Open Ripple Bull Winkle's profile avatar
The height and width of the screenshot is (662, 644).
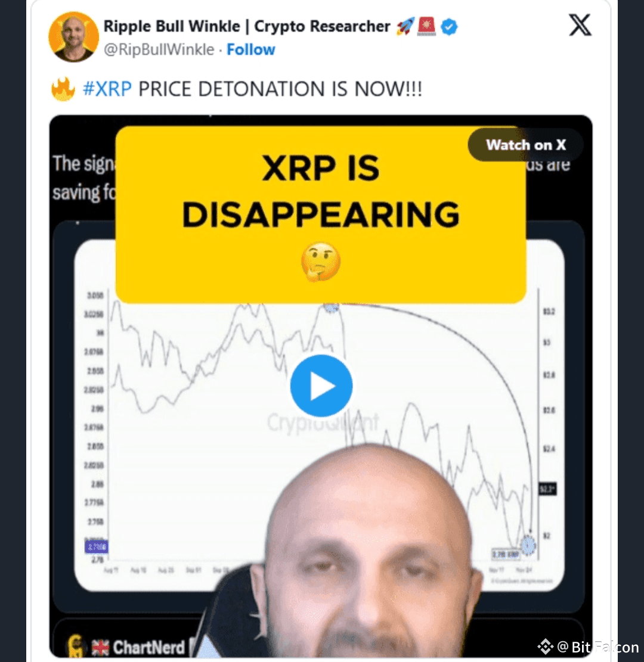coord(73,37)
